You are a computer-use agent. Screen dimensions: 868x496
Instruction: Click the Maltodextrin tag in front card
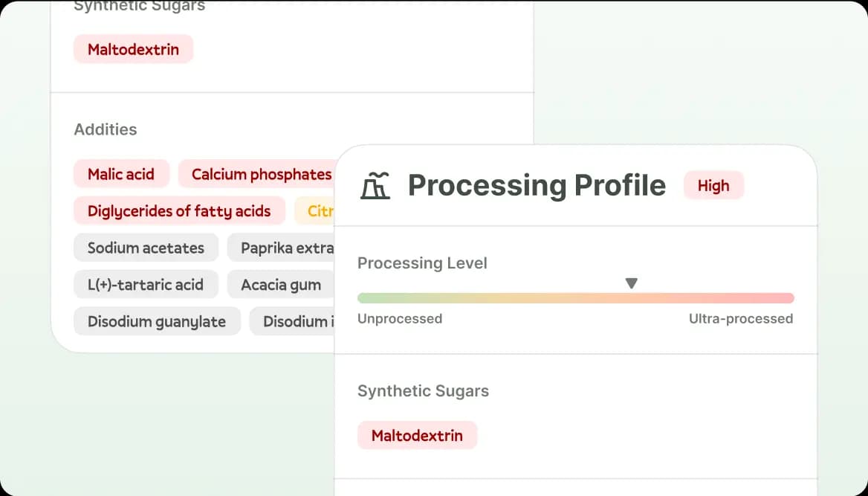(x=417, y=436)
